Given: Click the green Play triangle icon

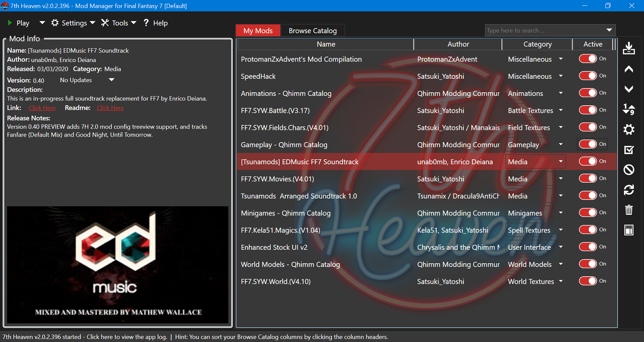Looking at the screenshot, I should (10, 23).
